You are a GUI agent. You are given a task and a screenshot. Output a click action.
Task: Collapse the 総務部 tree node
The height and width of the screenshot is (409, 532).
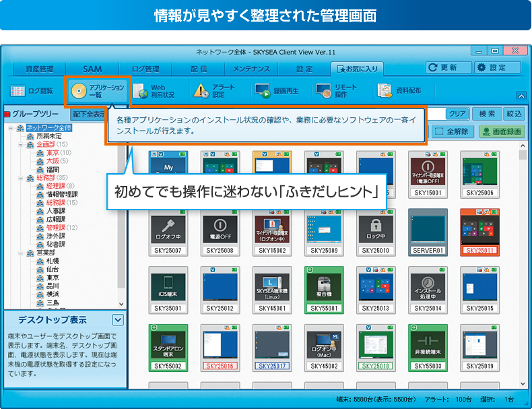[21, 178]
